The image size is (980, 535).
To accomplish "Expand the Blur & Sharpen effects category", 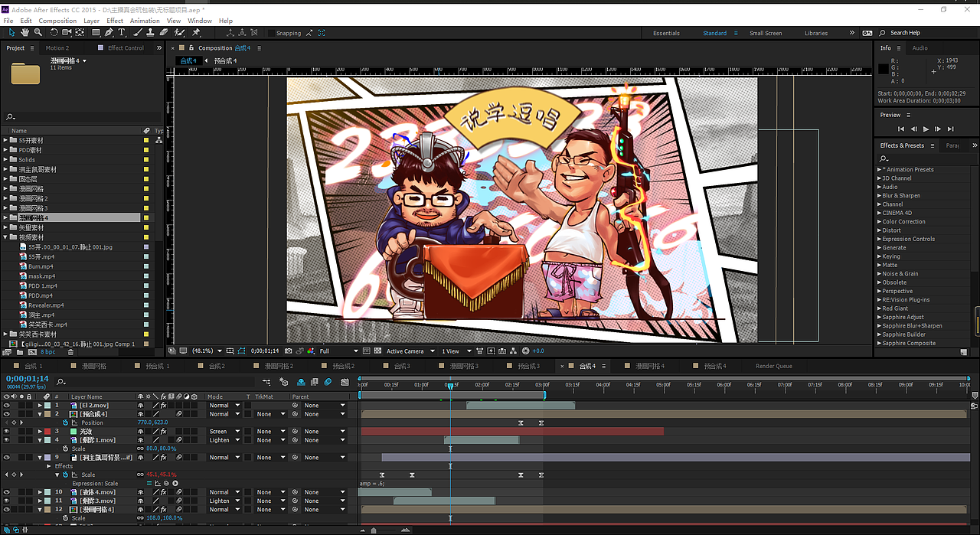I will tap(879, 196).
